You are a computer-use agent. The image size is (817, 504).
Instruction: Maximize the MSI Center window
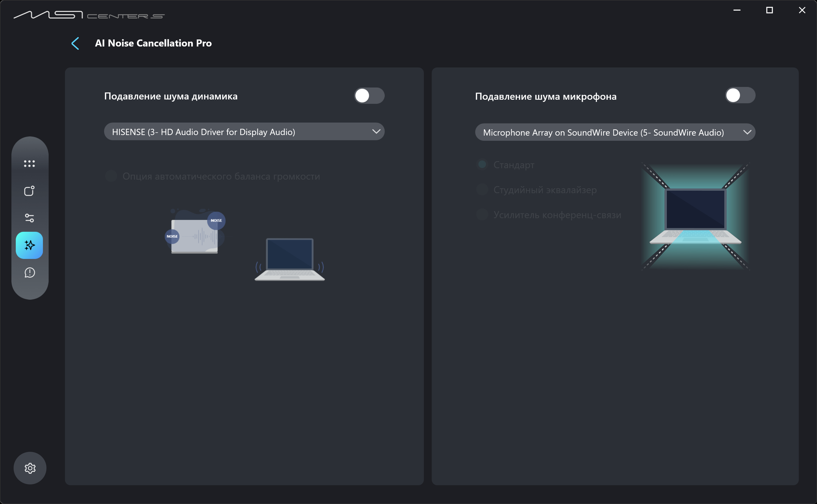[769, 10]
